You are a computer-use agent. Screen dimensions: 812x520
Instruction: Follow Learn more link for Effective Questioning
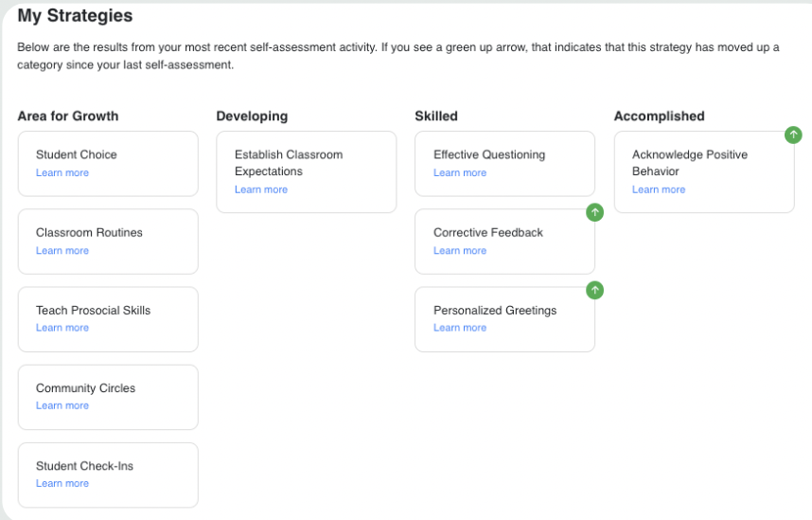(x=460, y=172)
